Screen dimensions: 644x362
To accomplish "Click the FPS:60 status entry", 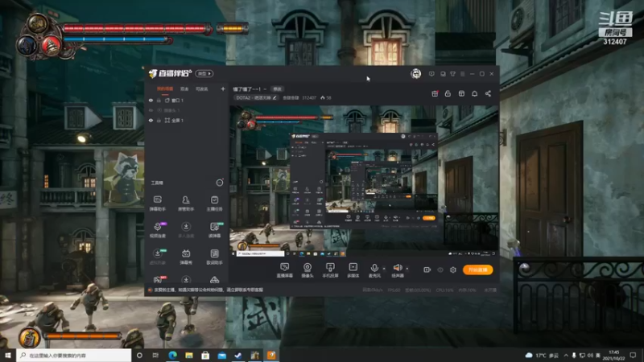I will point(394,290).
